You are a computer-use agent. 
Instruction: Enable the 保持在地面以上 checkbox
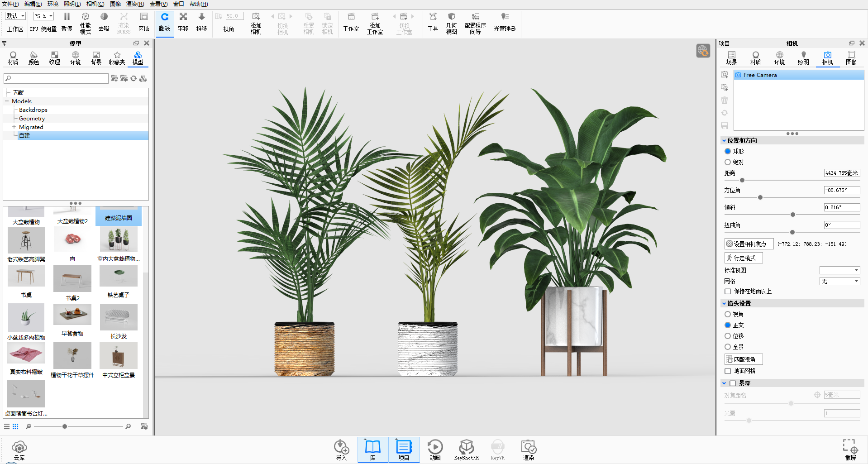pos(728,292)
